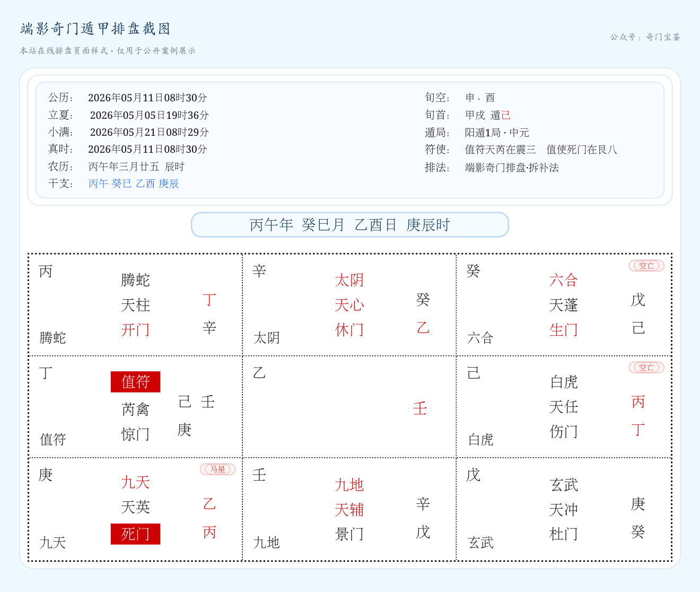Click the 惊门 door

135,434
